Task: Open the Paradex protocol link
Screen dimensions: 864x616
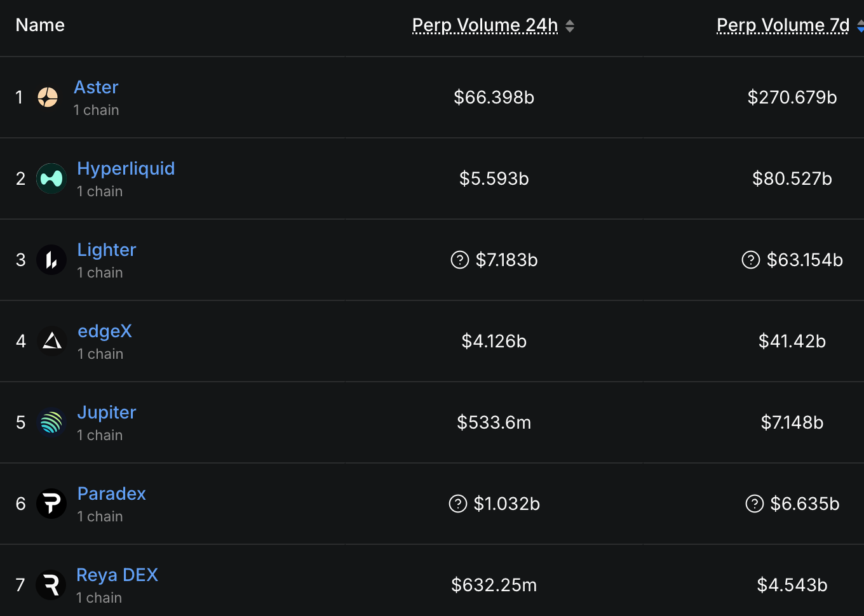Action: click(112, 493)
